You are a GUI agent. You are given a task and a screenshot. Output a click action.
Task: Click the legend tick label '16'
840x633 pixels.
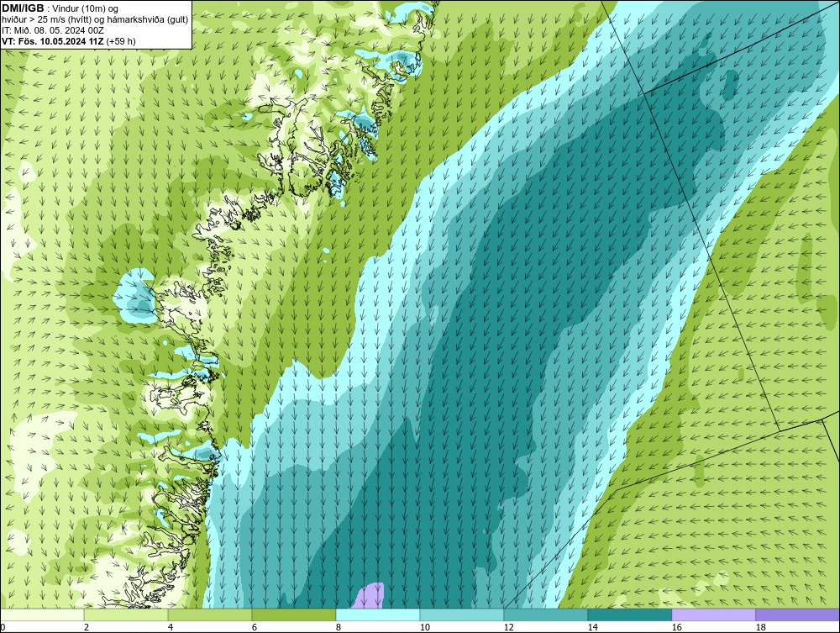pyautogui.click(x=676, y=627)
